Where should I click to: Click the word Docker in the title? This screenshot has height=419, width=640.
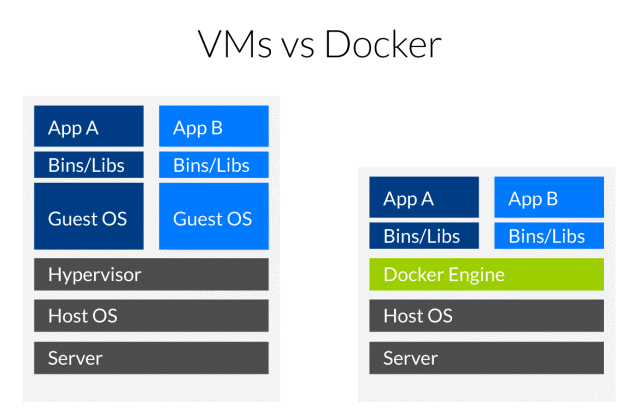383,44
